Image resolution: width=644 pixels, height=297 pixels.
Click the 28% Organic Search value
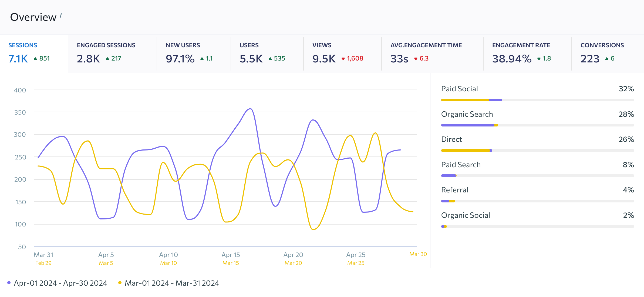tap(626, 114)
